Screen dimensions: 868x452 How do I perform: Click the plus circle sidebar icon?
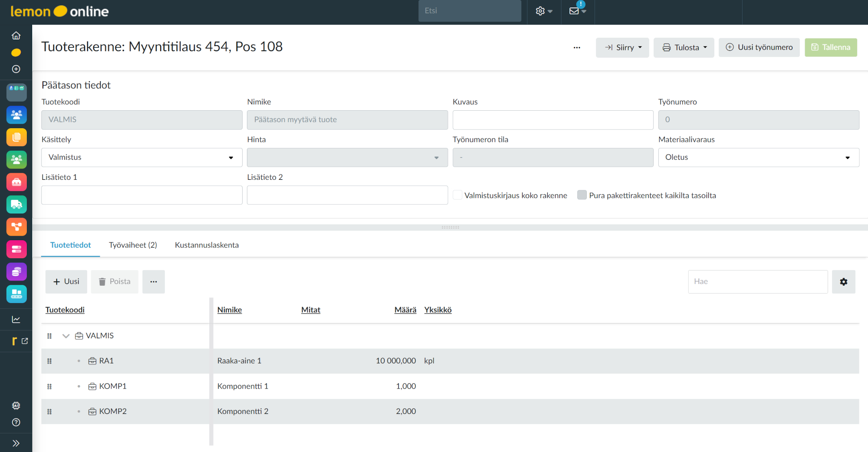pos(16,69)
